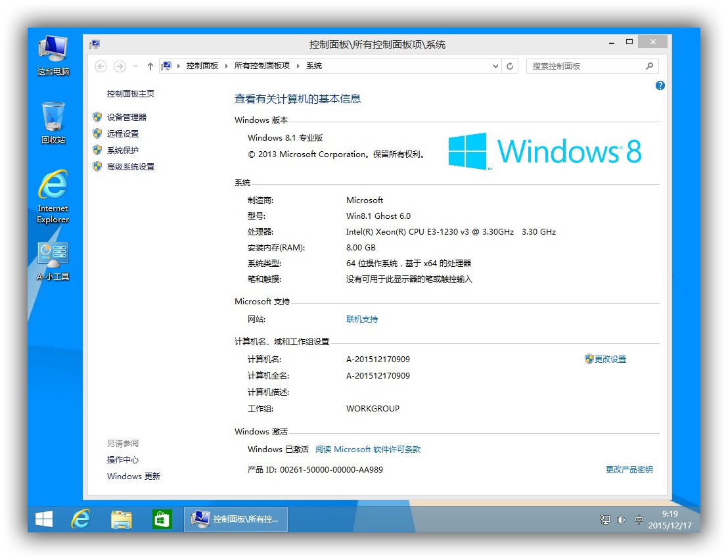
Task: Open Internet Explorer in taskbar
Action: click(x=81, y=519)
